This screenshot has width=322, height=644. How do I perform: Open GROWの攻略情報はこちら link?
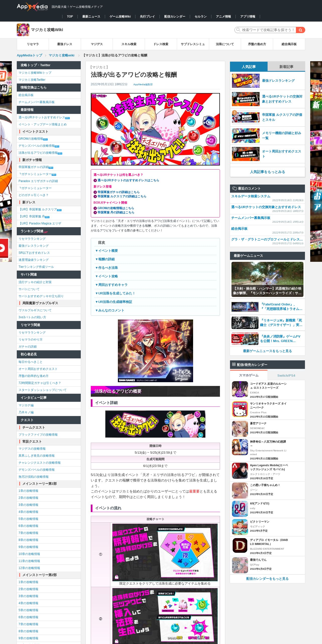click(116, 208)
